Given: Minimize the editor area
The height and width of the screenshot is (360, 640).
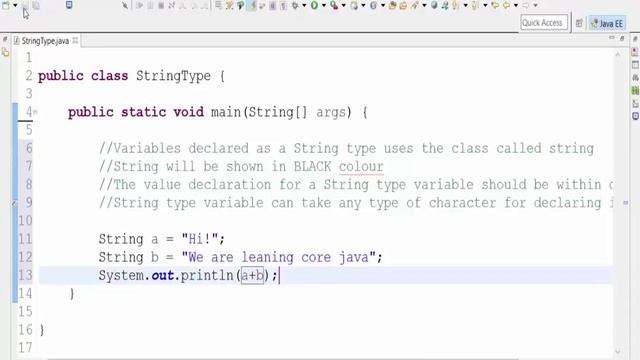Looking at the screenshot, I should (x=611, y=38).
